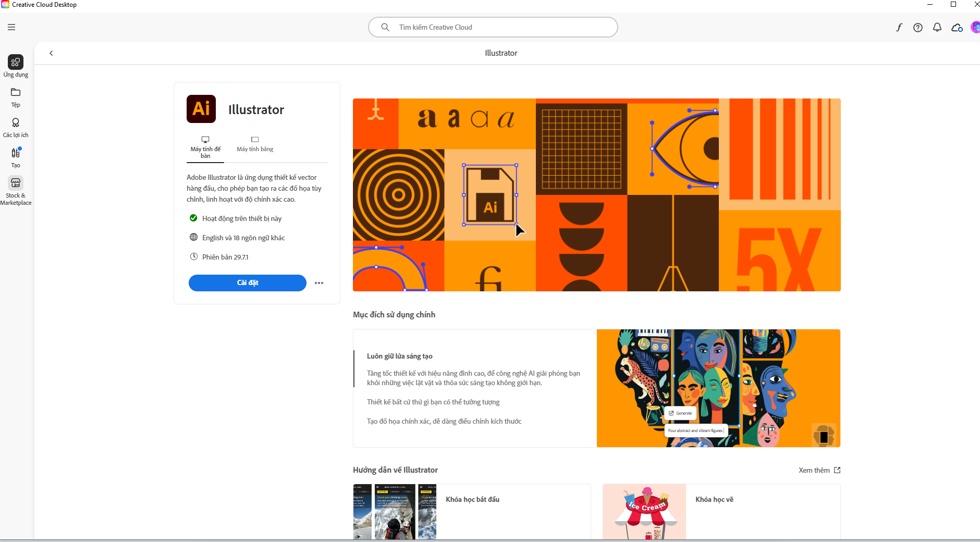Viewport: 980px width, 542px height.
Task: Open the Xem thêm tutorials link
Action: [x=819, y=470]
